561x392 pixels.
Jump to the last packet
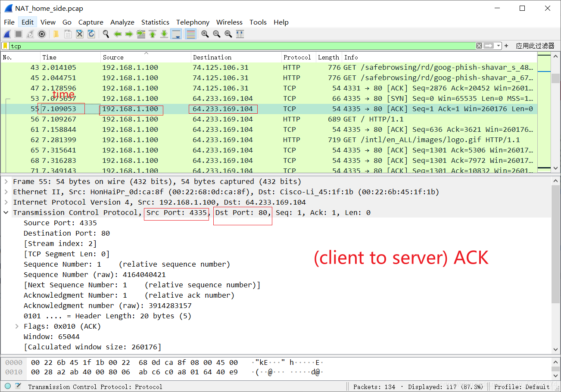pyautogui.click(x=164, y=34)
